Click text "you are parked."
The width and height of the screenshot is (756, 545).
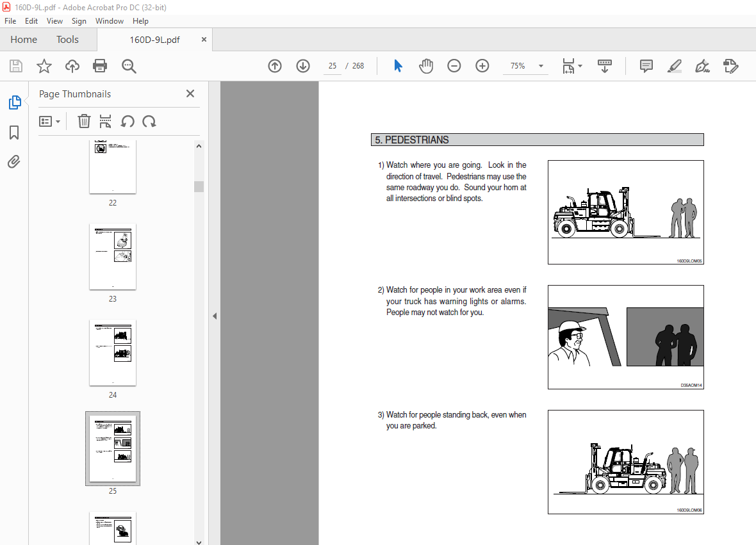click(x=411, y=426)
